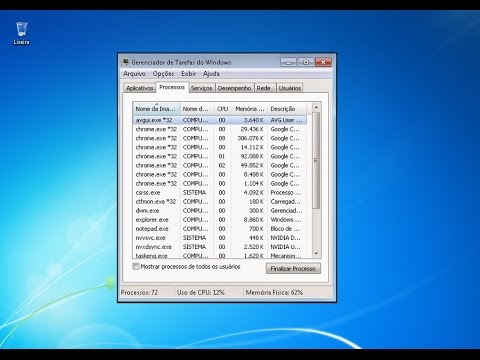Maximize the Task Manager window
The height and width of the screenshot is (360, 480).
(x=306, y=62)
